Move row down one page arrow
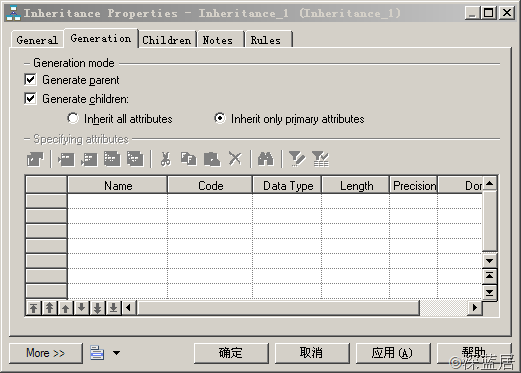 [x=97, y=308]
